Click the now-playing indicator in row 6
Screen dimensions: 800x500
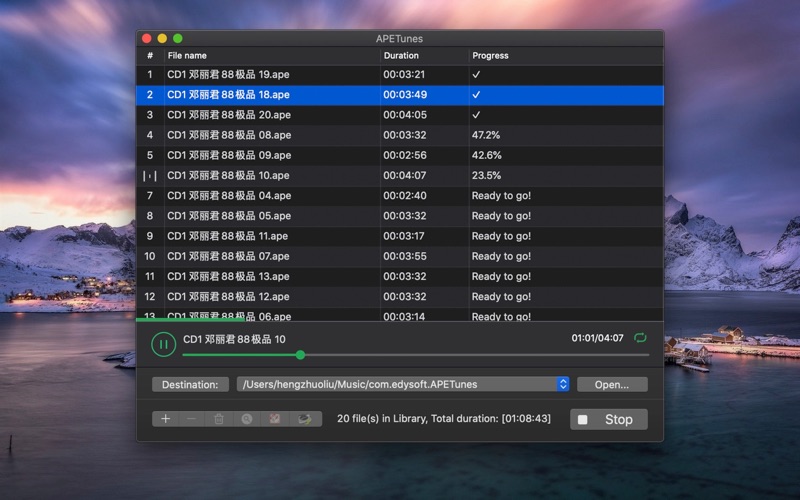pos(149,176)
